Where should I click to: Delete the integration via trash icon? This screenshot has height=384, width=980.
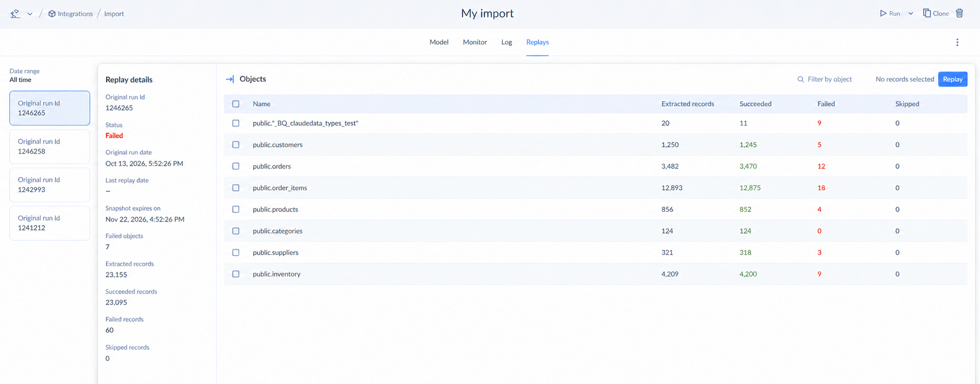pos(959,13)
